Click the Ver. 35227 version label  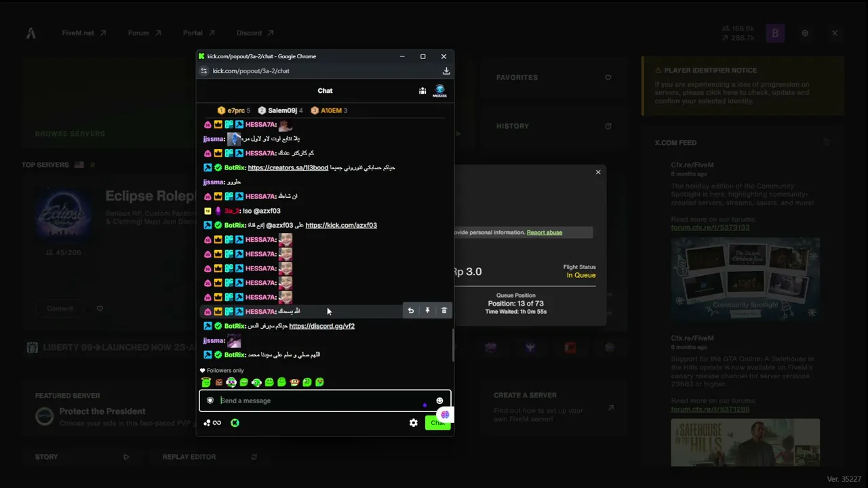(x=844, y=479)
